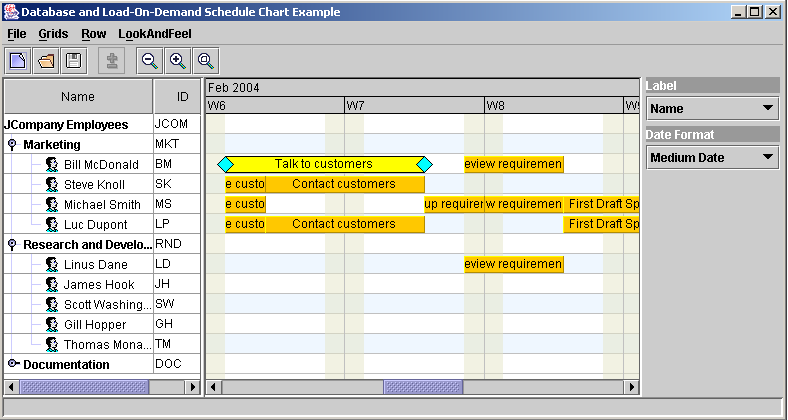This screenshot has width=788, height=420.
Task: Click the New document toolbar icon
Action: coord(19,61)
